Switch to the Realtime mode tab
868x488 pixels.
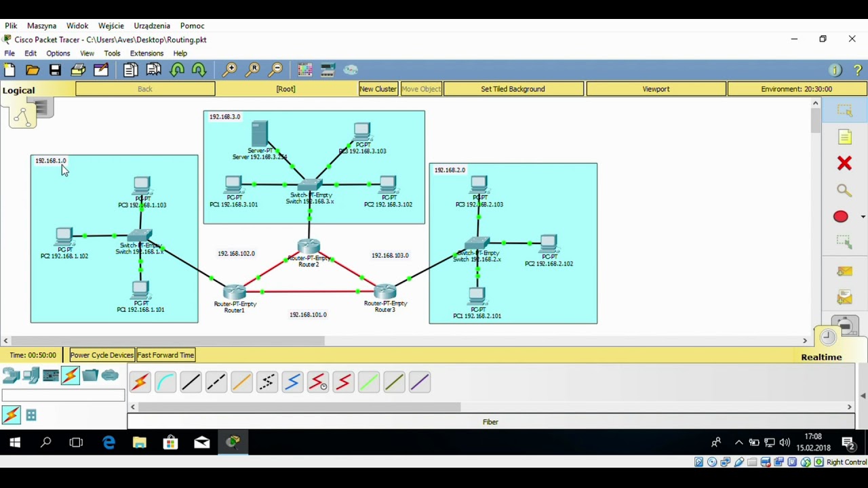[821, 357]
